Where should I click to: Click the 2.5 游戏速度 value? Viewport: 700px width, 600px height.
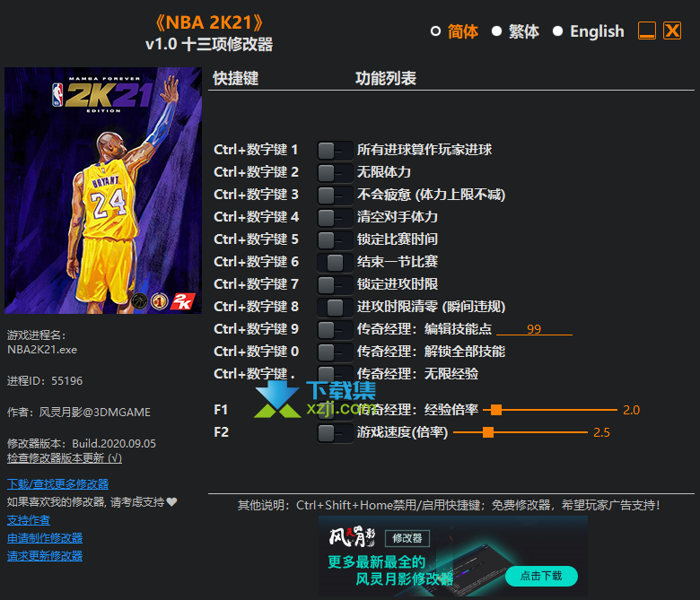601,432
